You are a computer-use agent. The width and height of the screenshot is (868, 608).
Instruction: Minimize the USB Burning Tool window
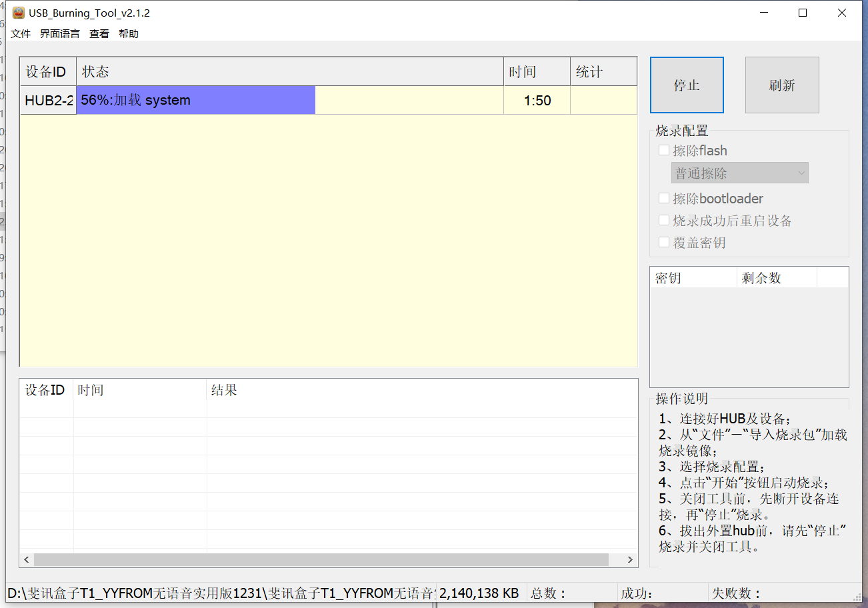click(763, 13)
